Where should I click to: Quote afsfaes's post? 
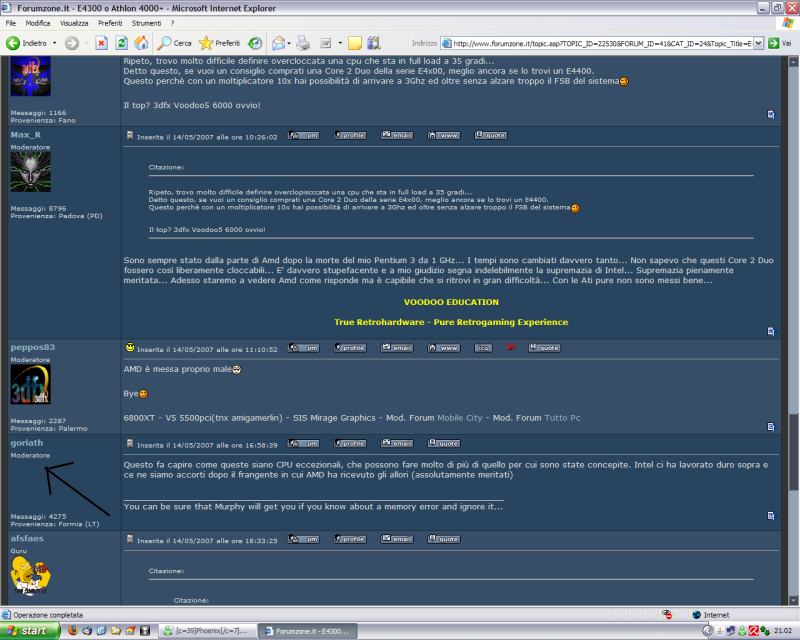(444, 539)
